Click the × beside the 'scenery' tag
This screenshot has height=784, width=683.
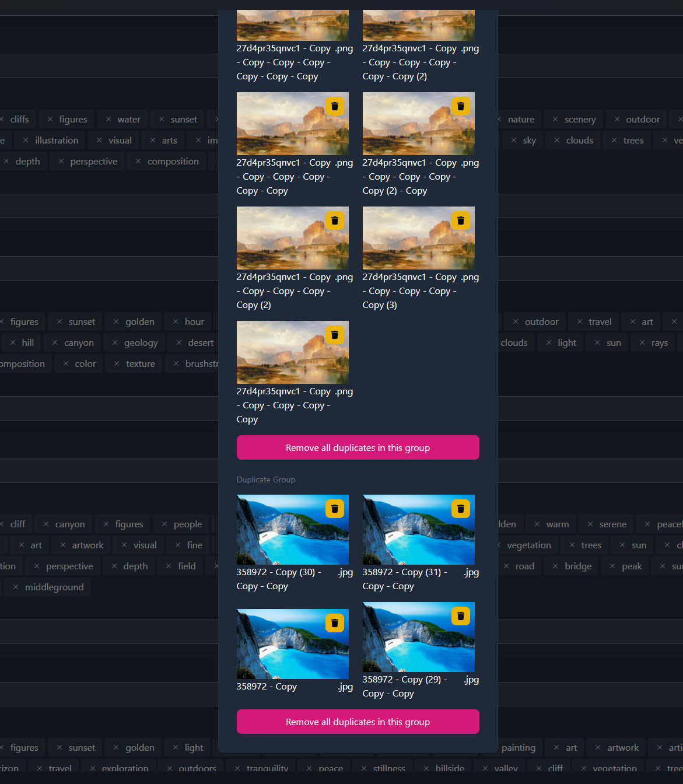click(555, 120)
